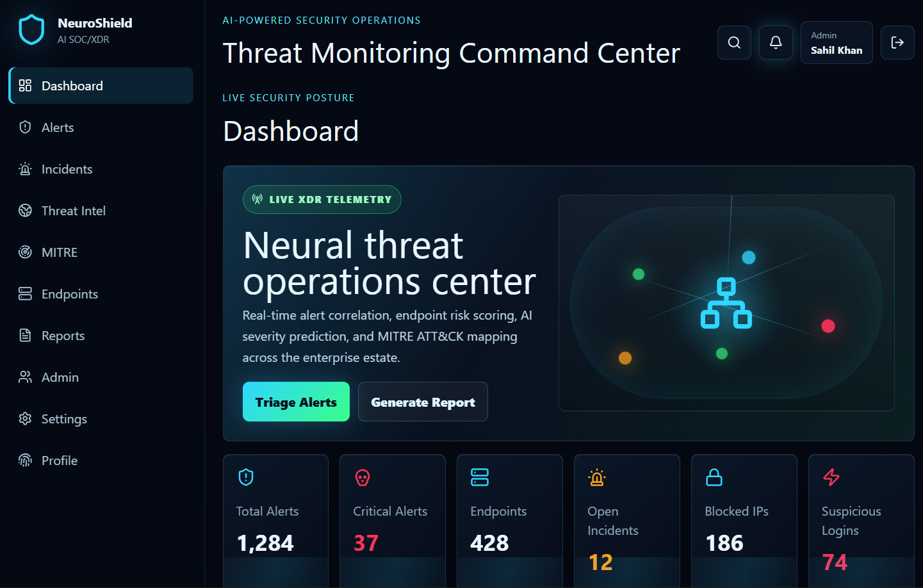Click the Blocked IPs count 186

coord(724,543)
